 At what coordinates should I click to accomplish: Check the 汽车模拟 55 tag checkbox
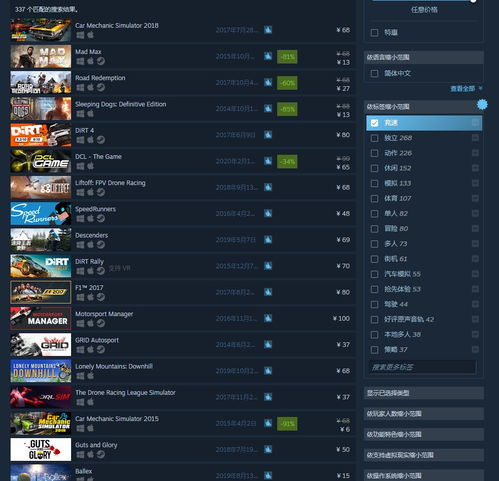click(374, 274)
